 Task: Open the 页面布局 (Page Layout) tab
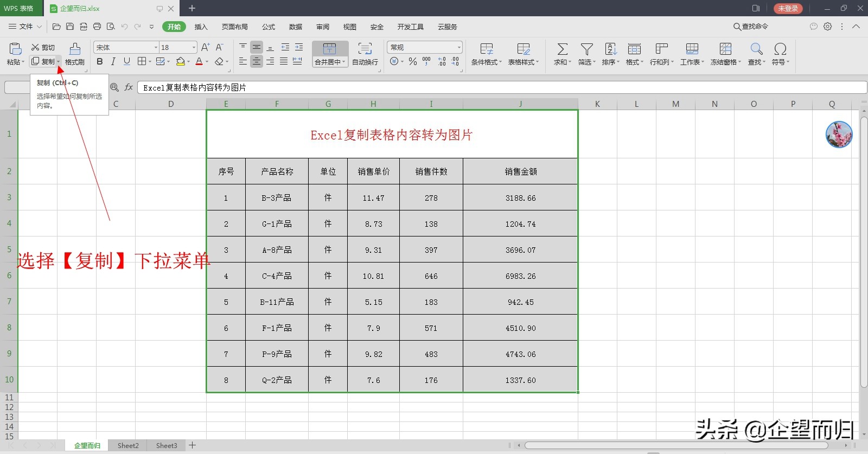(x=234, y=27)
